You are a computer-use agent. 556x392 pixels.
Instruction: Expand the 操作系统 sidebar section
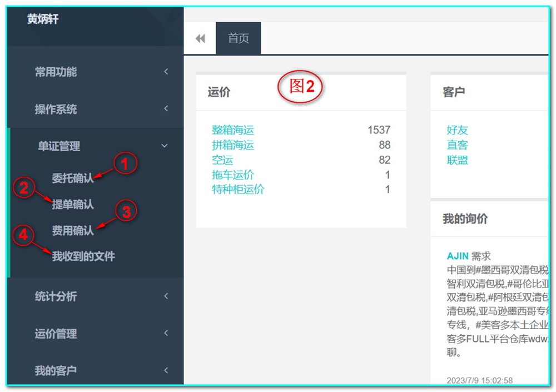[56, 109]
